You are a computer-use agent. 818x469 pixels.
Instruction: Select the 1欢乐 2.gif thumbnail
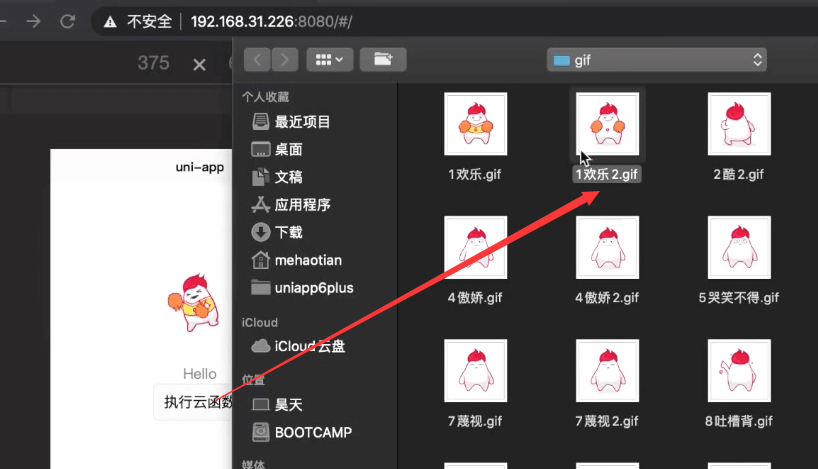607,124
